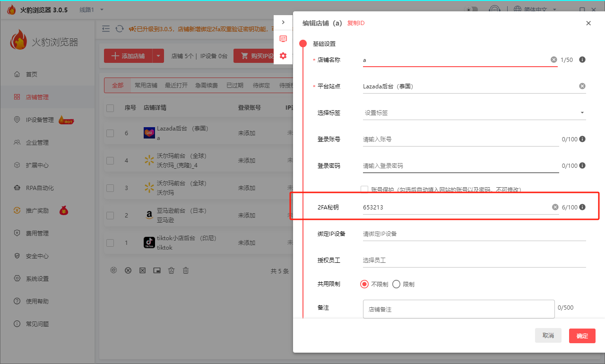Switch to the 已过期 filter tab

pyautogui.click(x=235, y=86)
